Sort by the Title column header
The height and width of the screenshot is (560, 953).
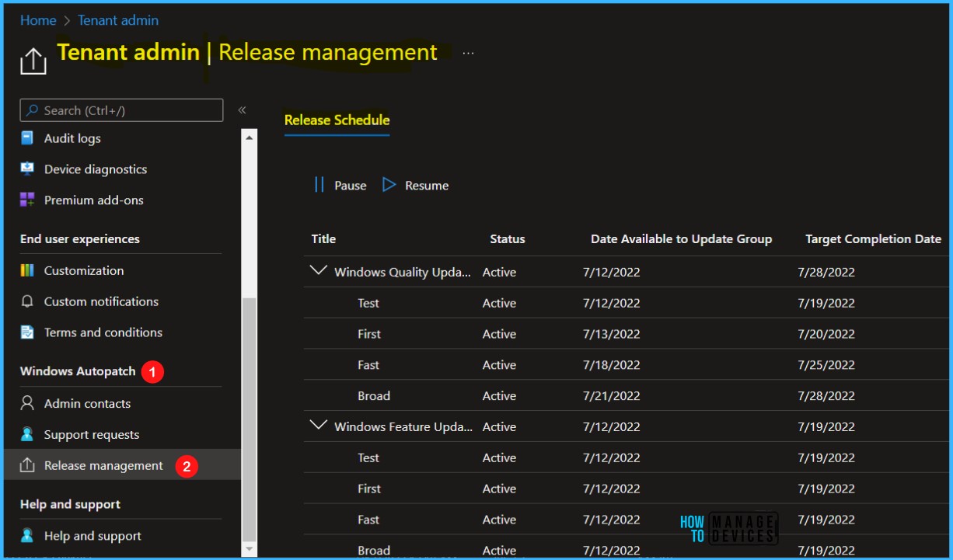(323, 239)
